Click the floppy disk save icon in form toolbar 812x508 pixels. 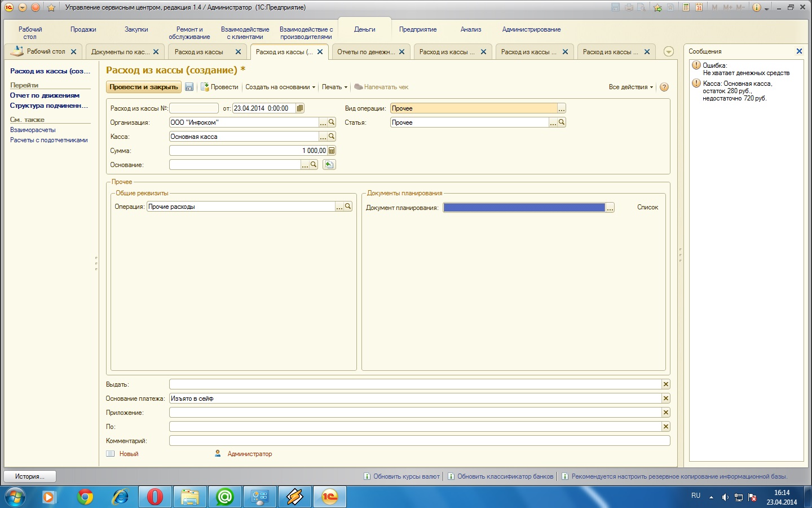coord(189,87)
